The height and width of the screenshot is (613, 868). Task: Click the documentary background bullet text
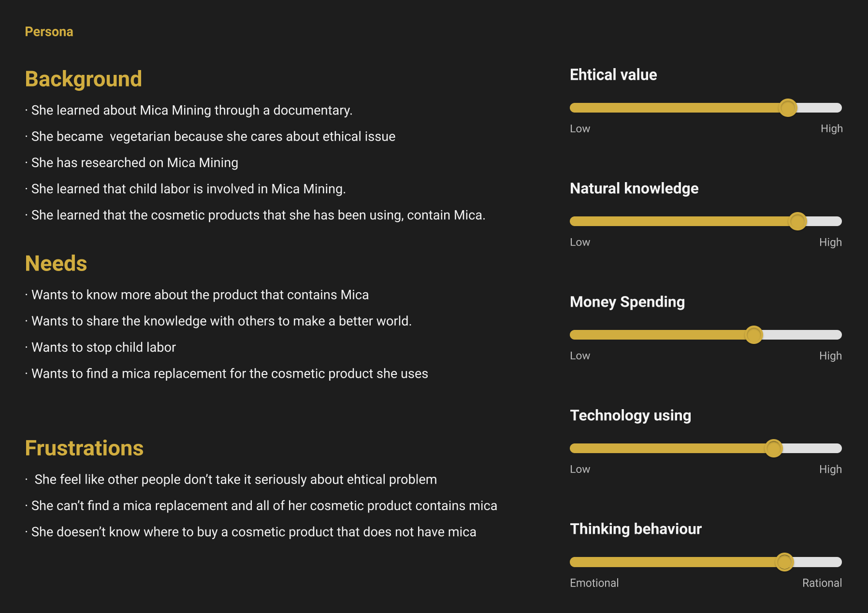192,111
